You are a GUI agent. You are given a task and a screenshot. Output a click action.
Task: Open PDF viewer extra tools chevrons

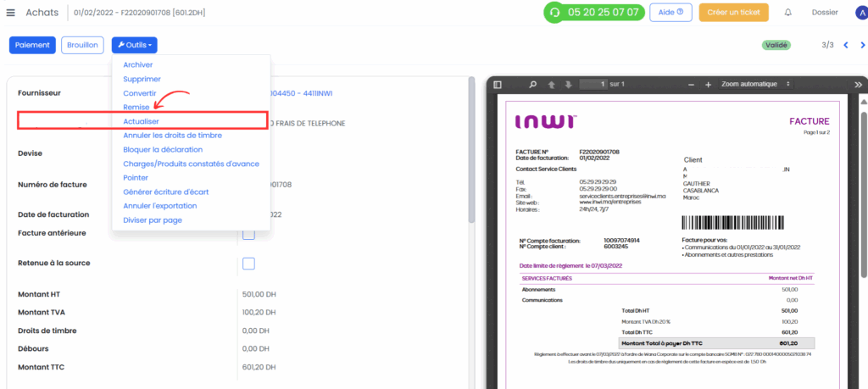click(859, 85)
